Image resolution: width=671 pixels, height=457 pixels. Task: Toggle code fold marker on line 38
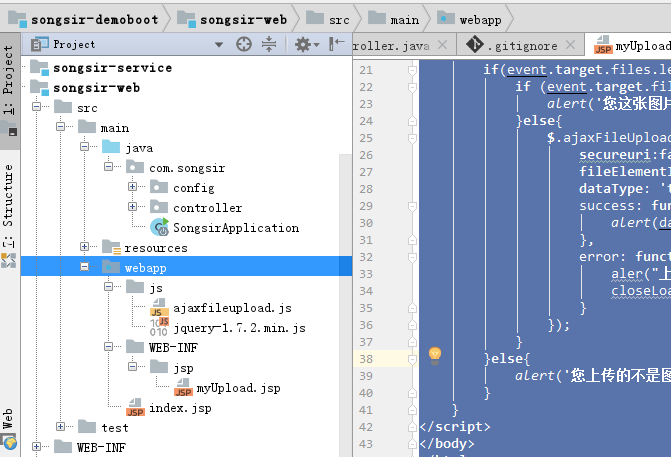coord(412,359)
